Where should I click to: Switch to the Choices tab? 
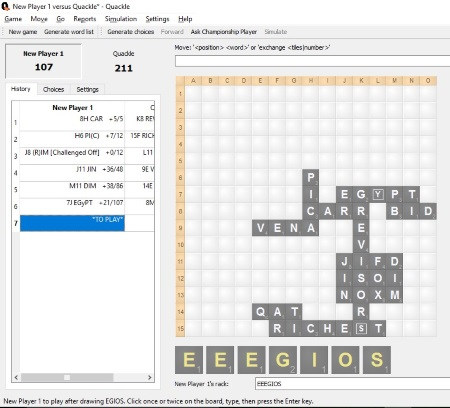[x=53, y=89]
